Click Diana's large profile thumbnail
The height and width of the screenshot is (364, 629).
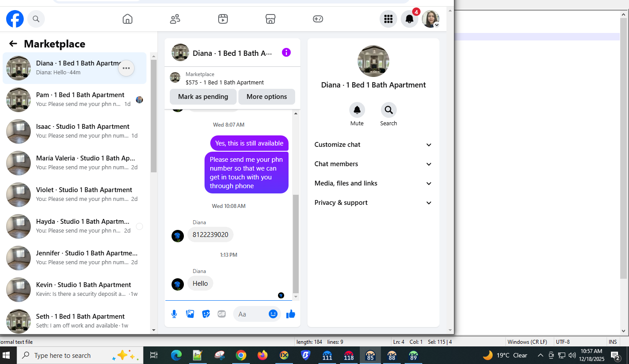373,61
